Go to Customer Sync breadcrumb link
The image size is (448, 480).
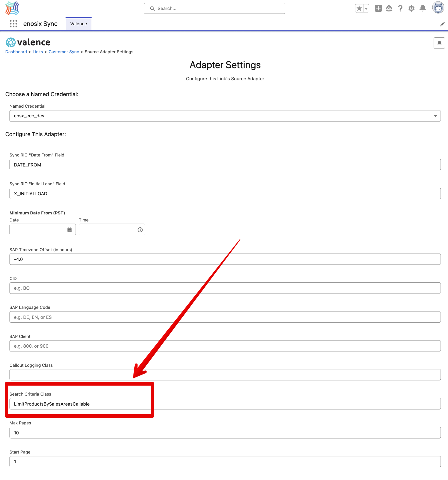64,52
